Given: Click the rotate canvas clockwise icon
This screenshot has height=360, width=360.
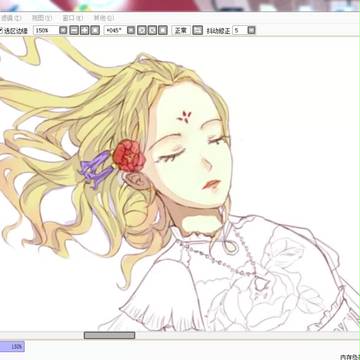Looking at the screenshot, I should tap(152, 30).
